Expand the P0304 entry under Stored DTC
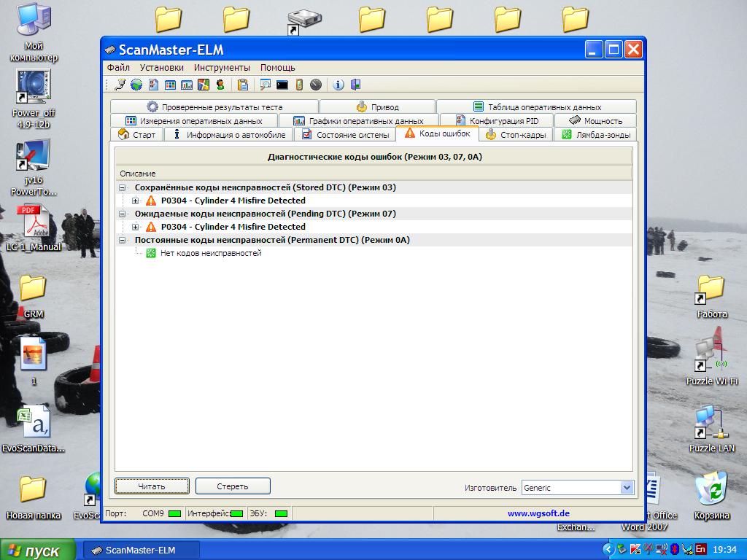 click(x=136, y=201)
